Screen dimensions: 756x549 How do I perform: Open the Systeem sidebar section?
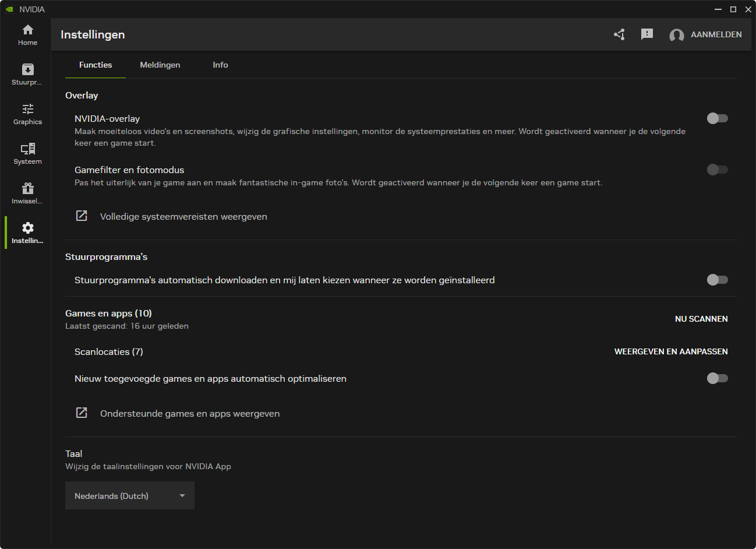[27, 154]
